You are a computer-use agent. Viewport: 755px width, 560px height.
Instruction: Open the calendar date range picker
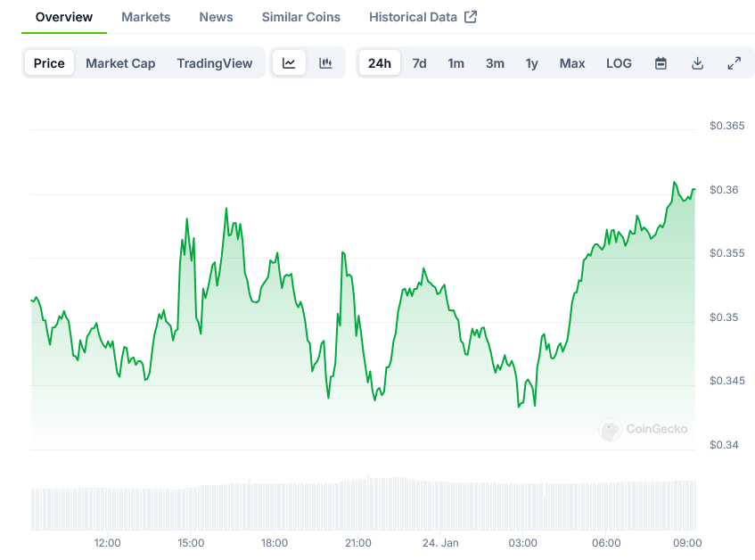[661, 63]
